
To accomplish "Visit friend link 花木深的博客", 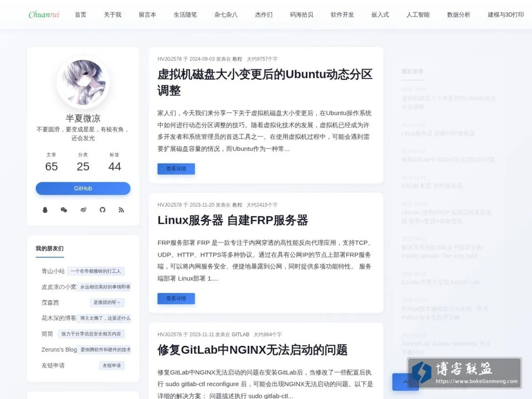I will pyautogui.click(x=59, y=318).
